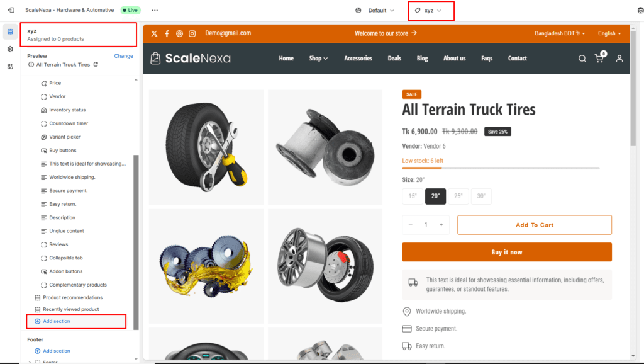This screenshot has height=364, width=644.
Task: Open the English language dropdown
Action: (609, 33)
